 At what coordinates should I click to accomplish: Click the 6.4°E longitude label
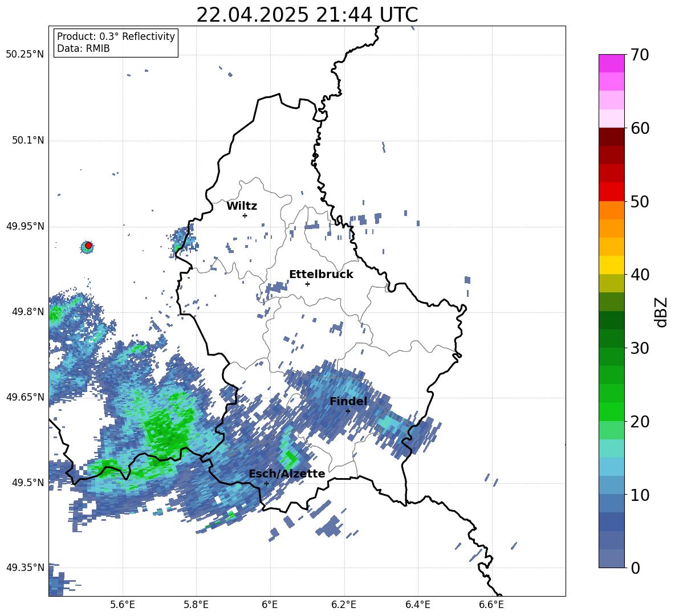417,605
